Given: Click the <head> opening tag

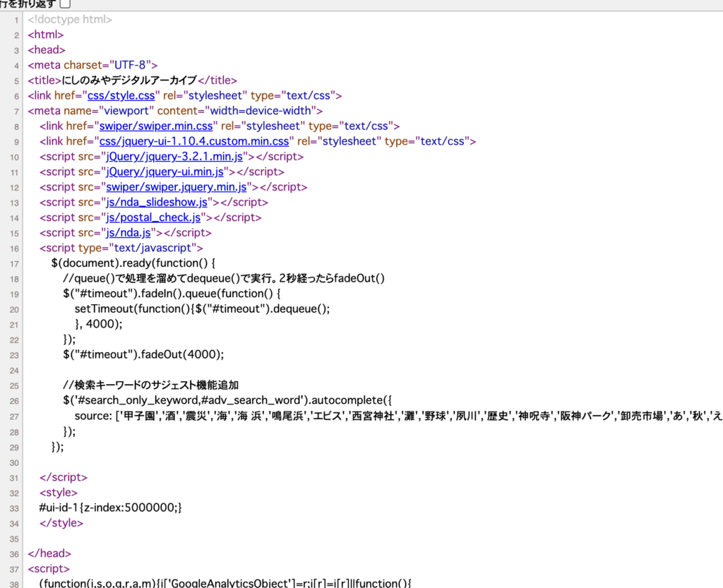Looking at the screenshot, I should coord(47,50).
